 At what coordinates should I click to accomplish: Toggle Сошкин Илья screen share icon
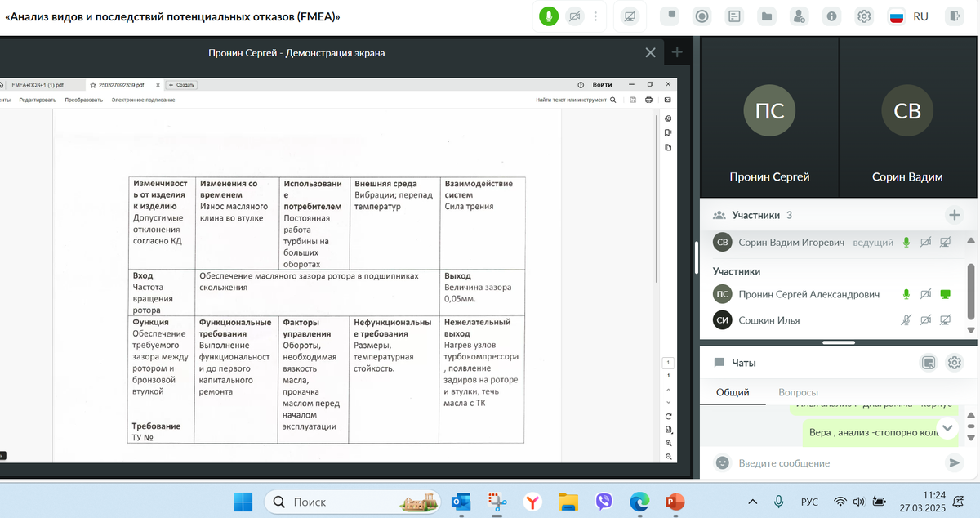(946, 319)
